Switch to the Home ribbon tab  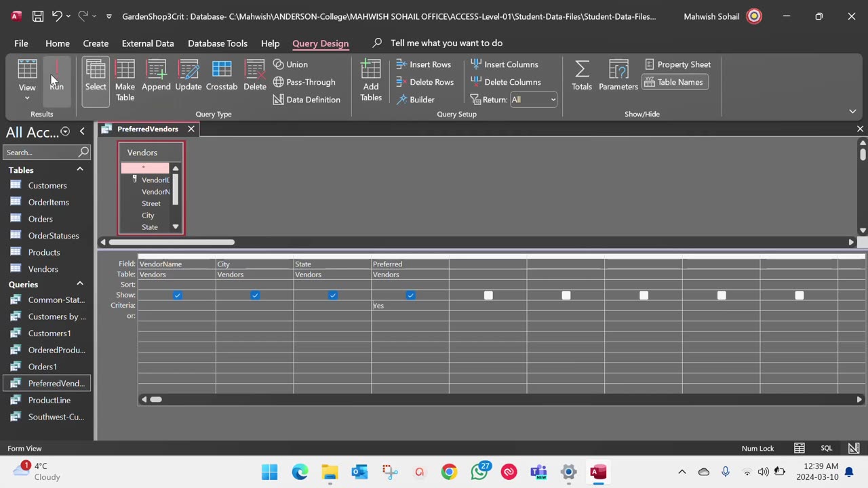(58, 43)
